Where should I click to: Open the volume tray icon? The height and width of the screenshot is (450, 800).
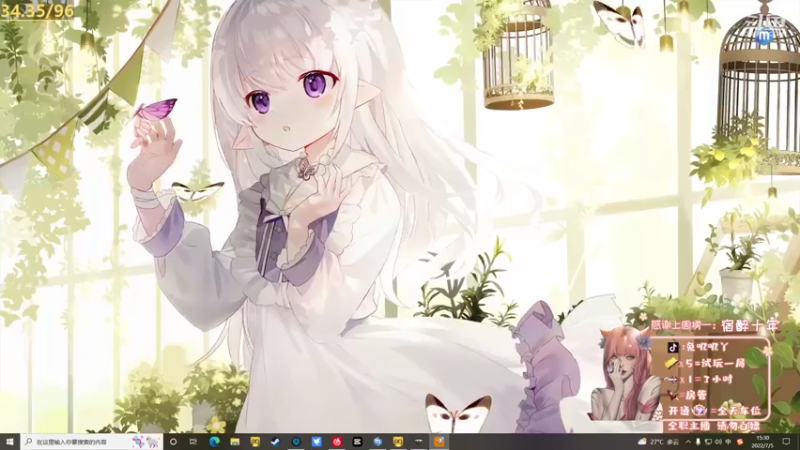718,442
